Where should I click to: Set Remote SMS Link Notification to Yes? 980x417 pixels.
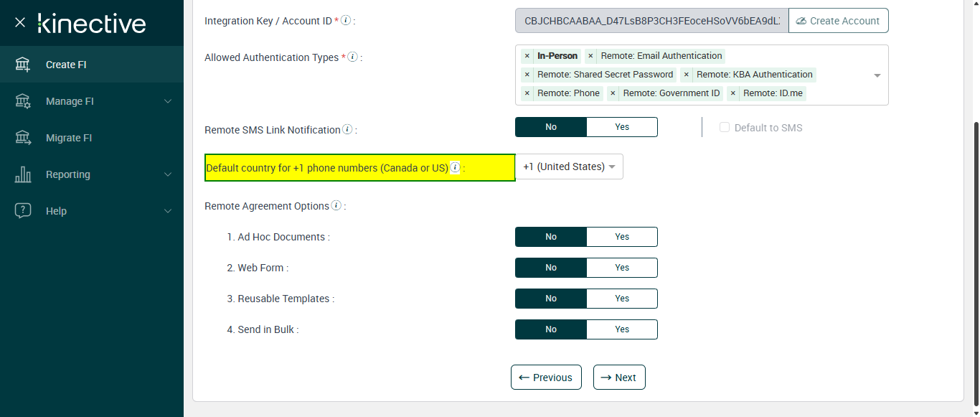pyautogui.click(x=621, y=127)
